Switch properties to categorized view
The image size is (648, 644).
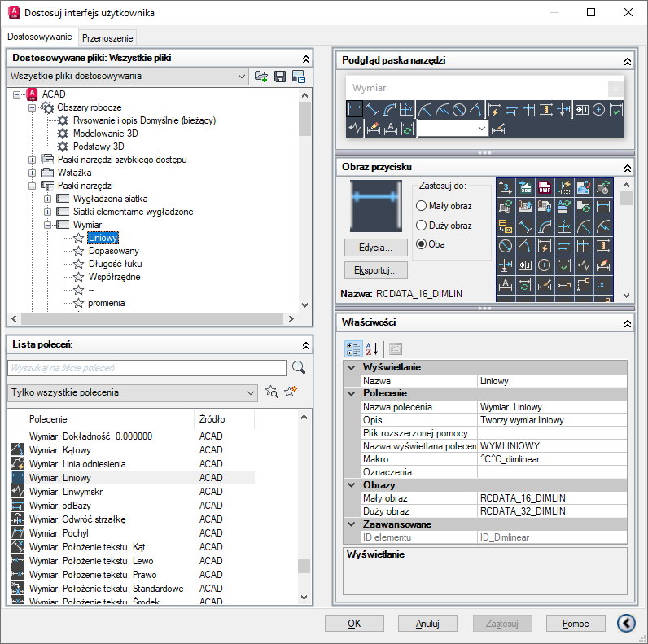[353, 349]
